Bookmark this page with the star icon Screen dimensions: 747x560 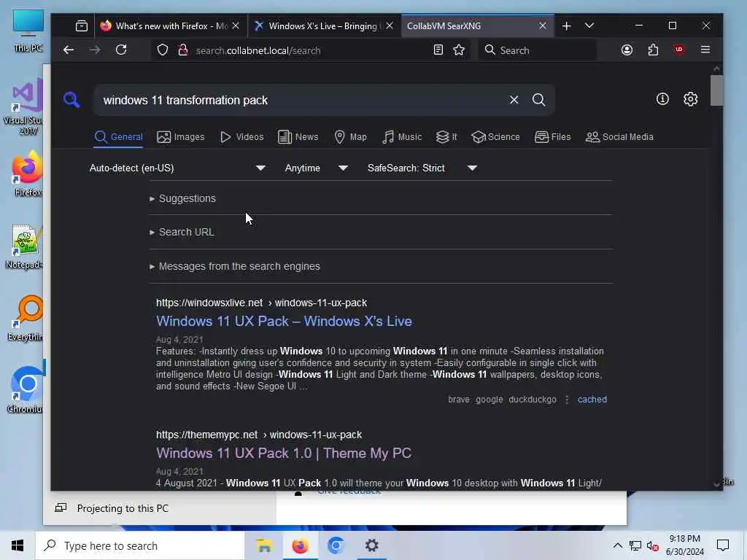click(459, 50)
